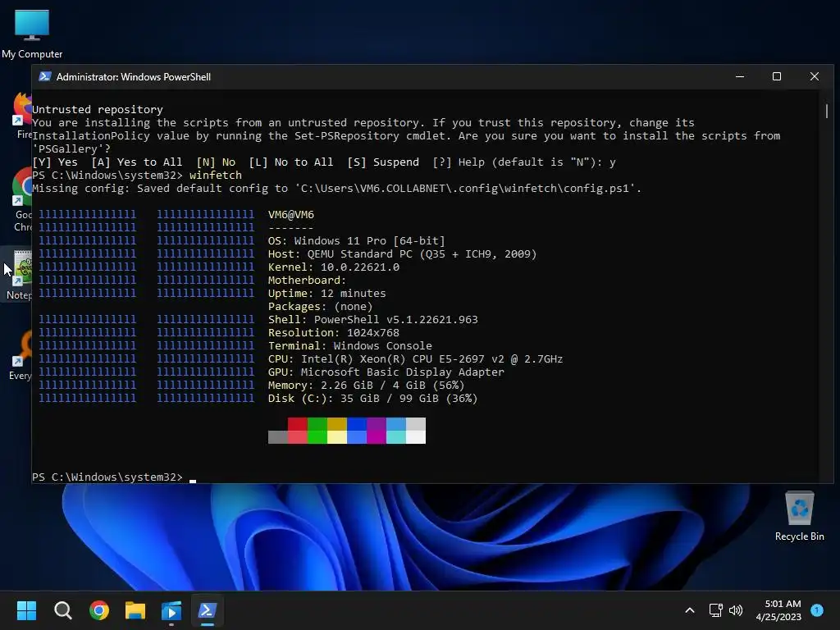Click 'Host: QEMU Standard PC' line
Screen dimensions: 840x630
tap(402, 254)
